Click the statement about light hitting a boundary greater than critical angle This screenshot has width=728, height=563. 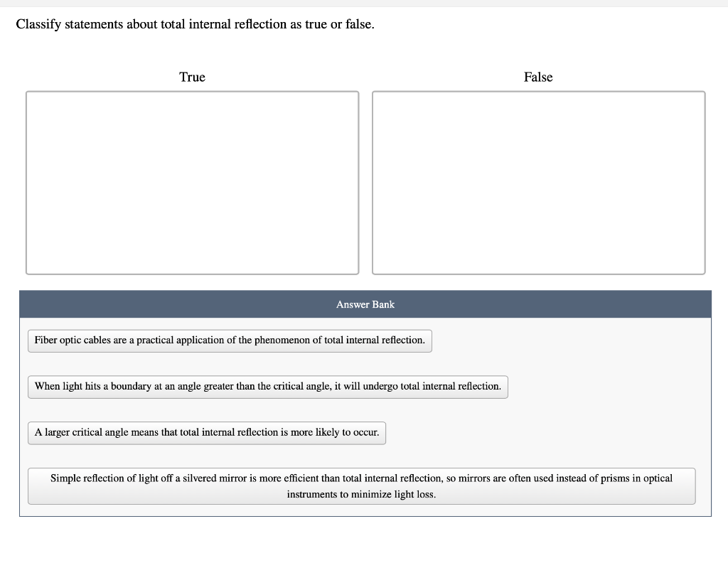(x=267, y=386)
